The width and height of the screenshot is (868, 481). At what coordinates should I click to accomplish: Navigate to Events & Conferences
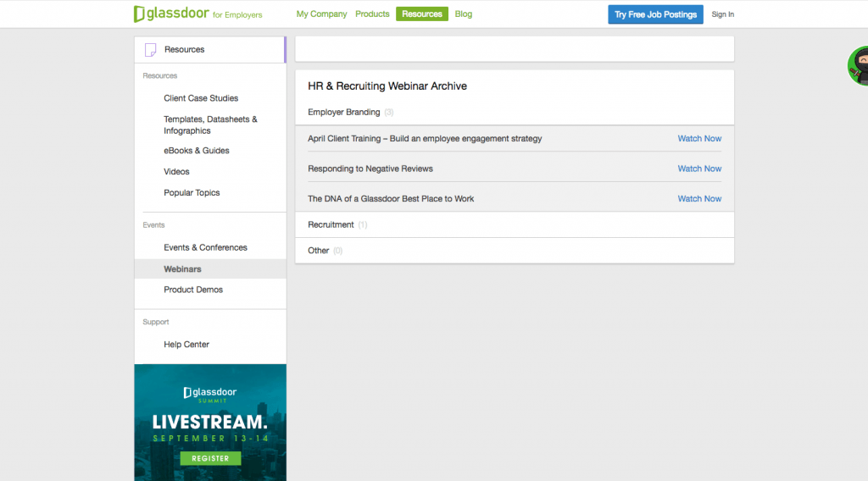[205, 248]
